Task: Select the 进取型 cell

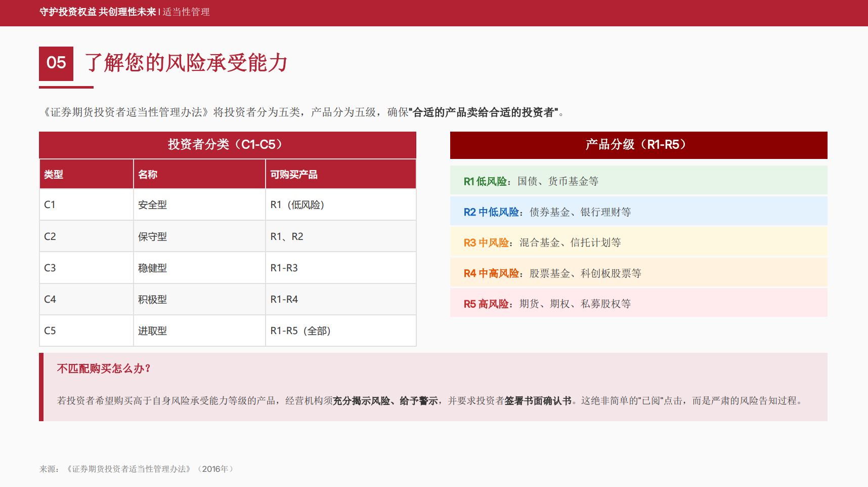Action: pyautogui.click(x=199, y=331)
